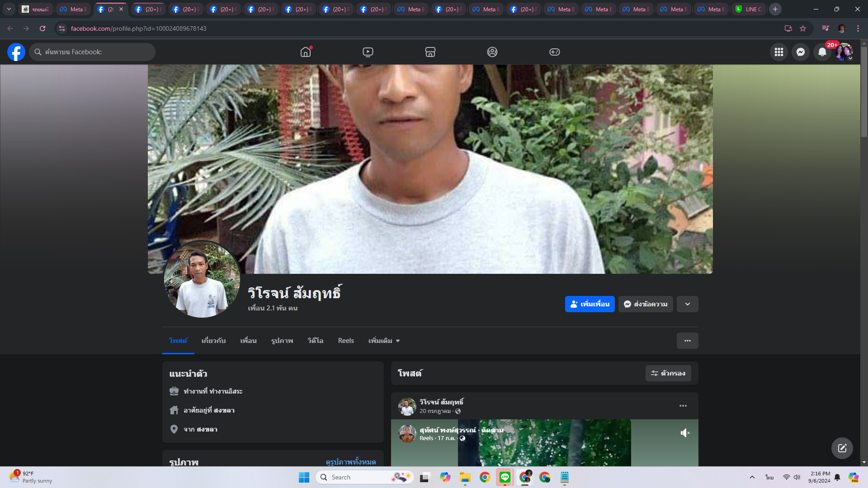Open the nine-dot menu grid icon
The image size is (868, 488).
778,52
